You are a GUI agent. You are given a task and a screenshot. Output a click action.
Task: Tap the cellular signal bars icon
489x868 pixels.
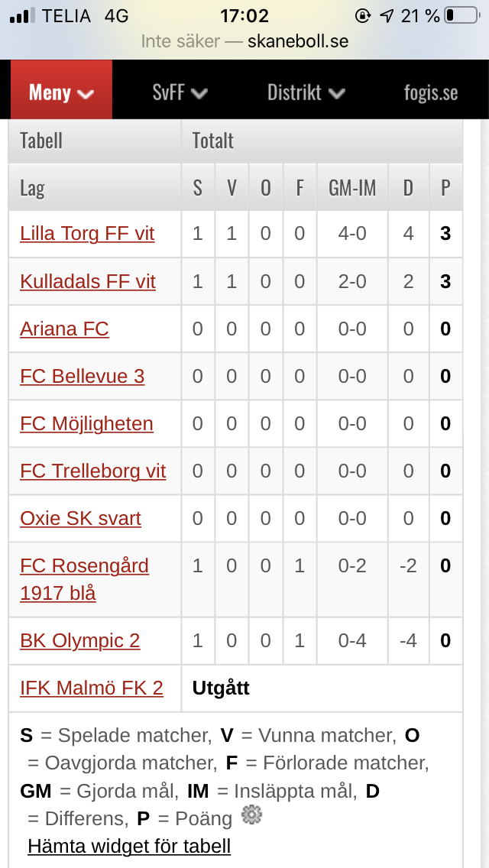[23, 16]
